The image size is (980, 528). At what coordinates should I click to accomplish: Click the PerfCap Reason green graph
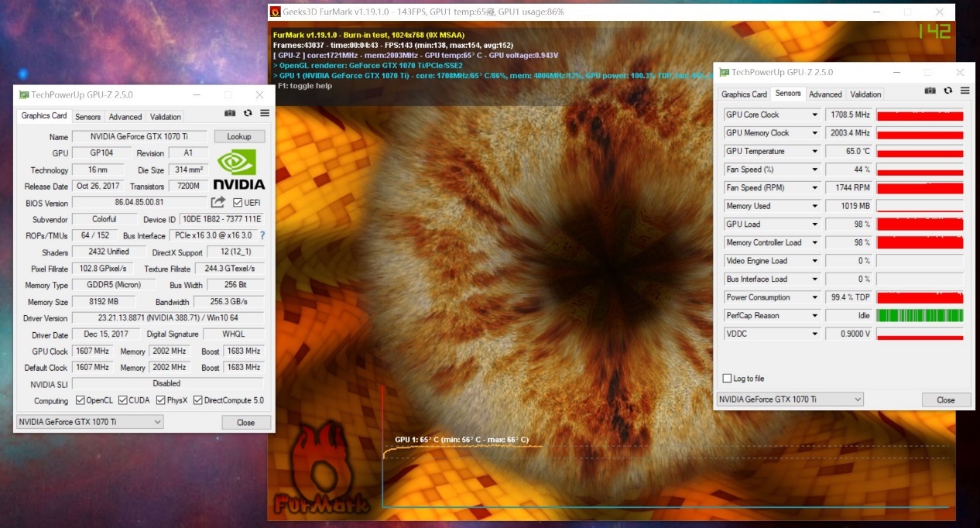(920, 315)
